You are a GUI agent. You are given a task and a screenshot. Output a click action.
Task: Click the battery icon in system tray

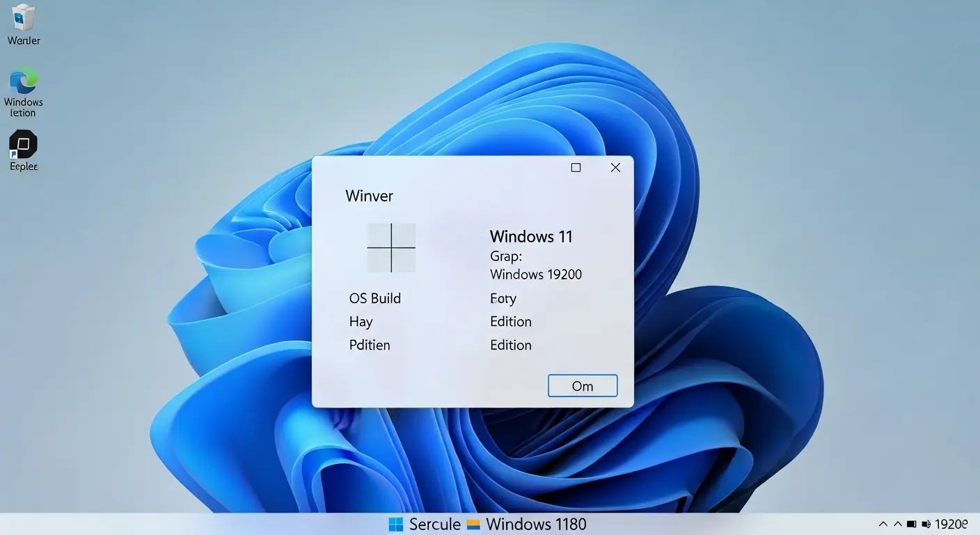pyautogui.click(x=912, y=525)
